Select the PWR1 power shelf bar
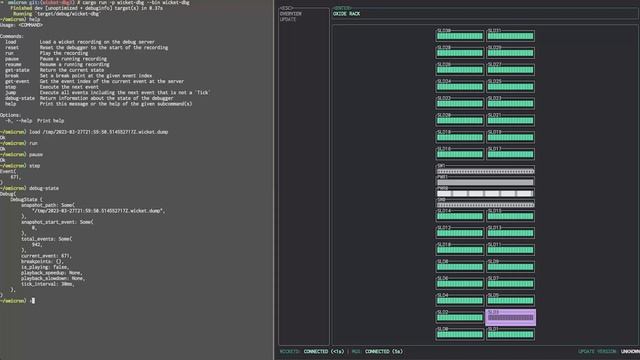 [485, 181]
